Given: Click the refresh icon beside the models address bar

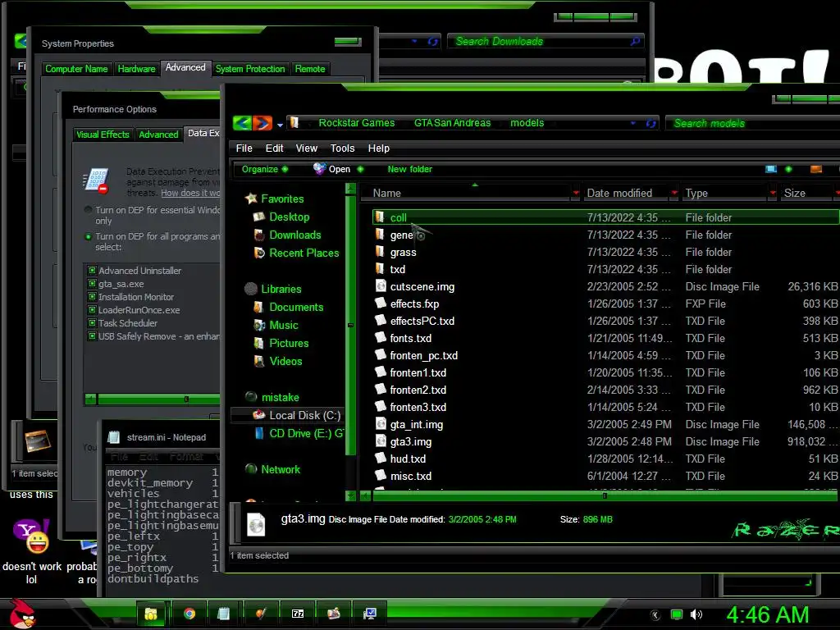Looking at the screenshot, I should pos(651,124).
